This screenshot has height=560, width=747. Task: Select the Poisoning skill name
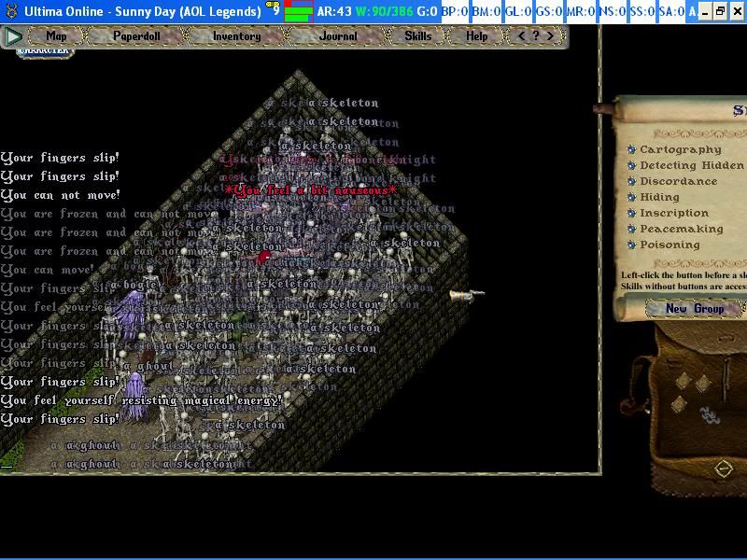pyautogui.click(x=669, y=245)
